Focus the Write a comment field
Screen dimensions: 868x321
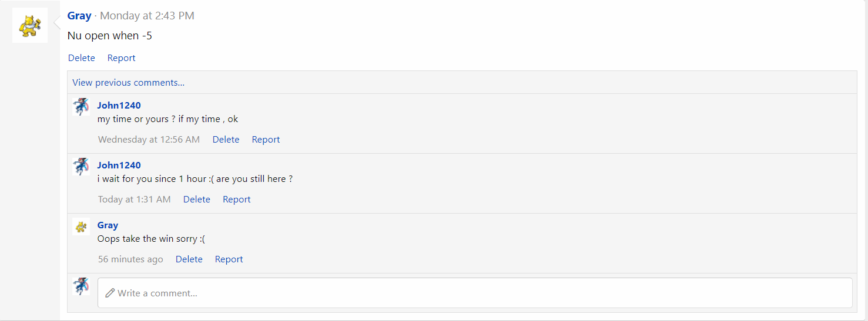(x=475, y=293)
